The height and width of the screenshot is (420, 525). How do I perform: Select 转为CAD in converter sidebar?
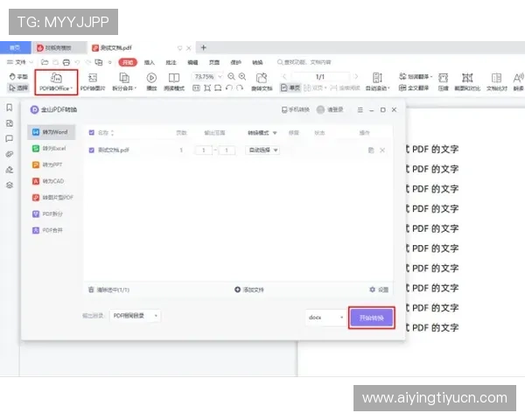point(52,181)
